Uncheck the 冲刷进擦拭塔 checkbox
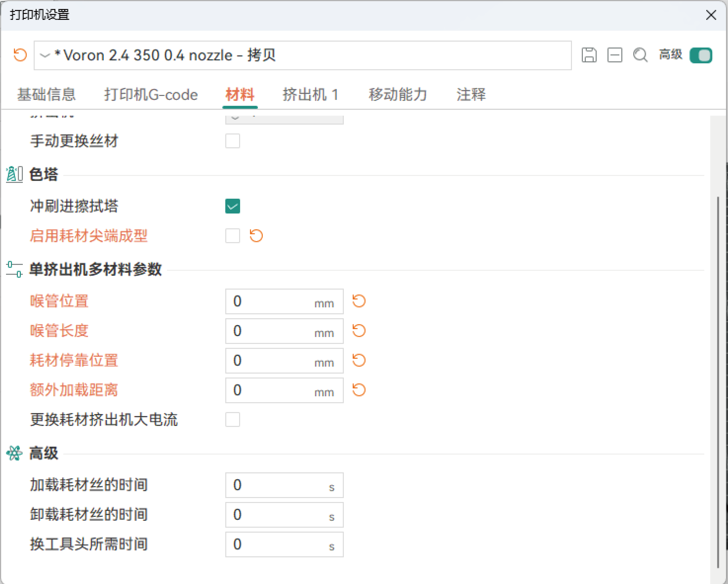The width and height of the screenshot is (728, 584). 233,206
